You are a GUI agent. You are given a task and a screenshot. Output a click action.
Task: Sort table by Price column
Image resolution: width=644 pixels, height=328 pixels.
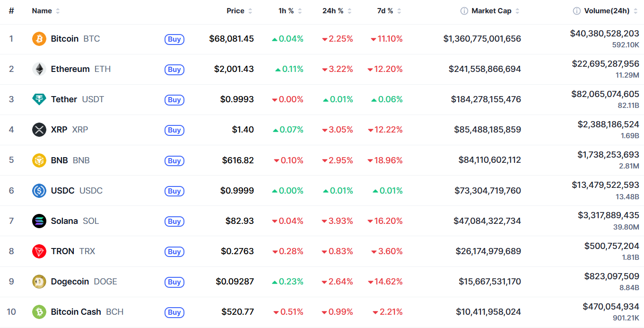[x=240, y=11]
